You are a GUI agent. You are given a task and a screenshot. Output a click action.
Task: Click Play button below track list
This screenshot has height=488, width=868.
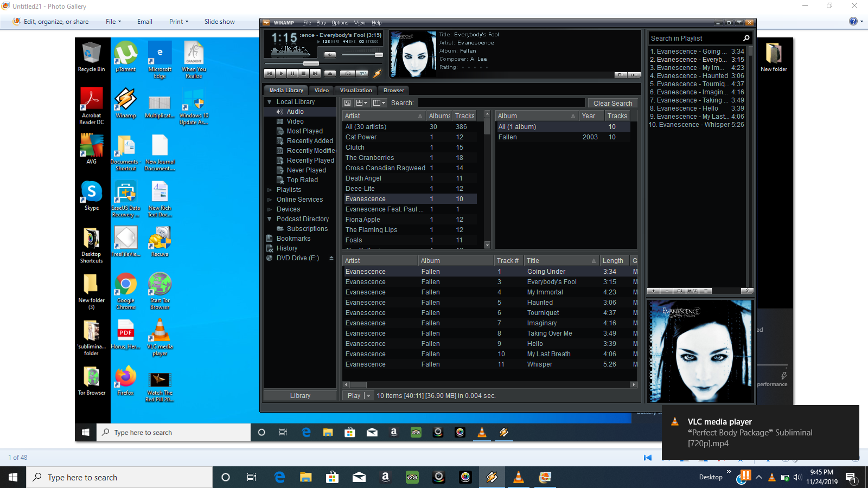(x=354, y=396)
